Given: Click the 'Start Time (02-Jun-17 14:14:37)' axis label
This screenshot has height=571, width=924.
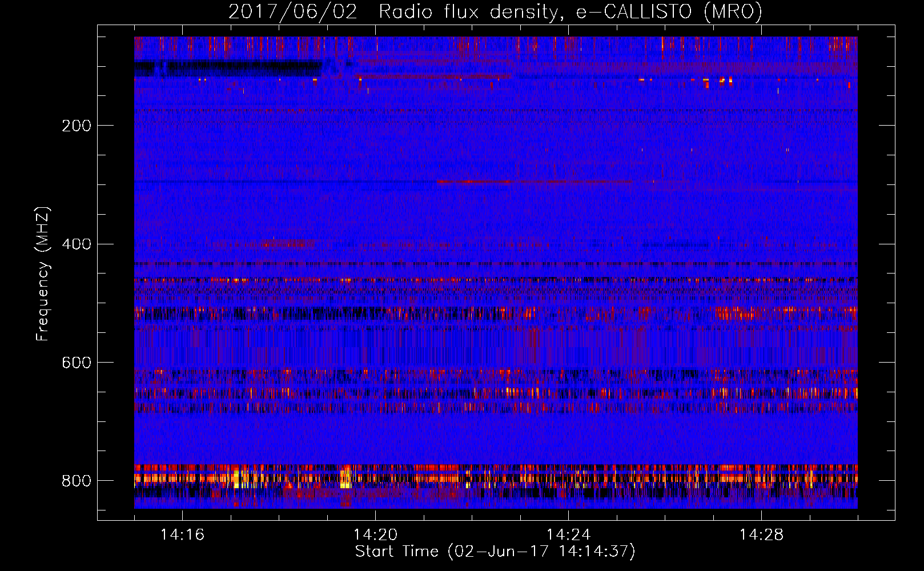Looking at the screenshot, I should click(x=495, y=552).
